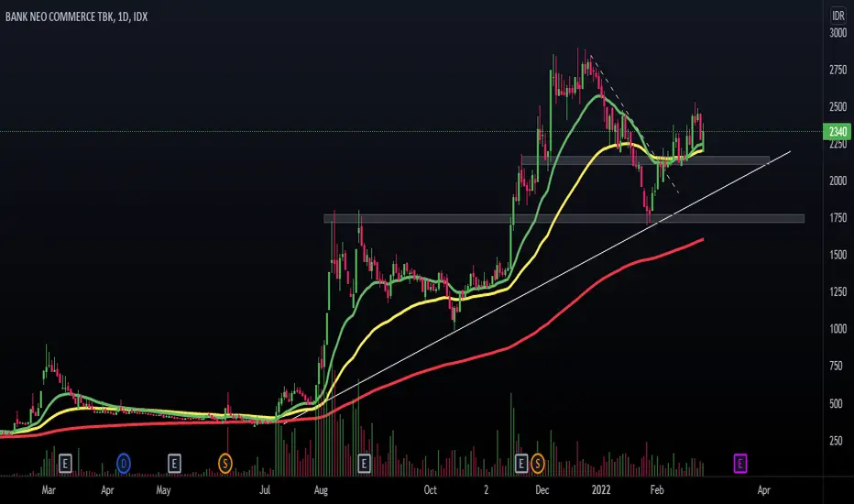
Task: Click the Earnings 'E' marker above Mar
Action: point(65,464)
